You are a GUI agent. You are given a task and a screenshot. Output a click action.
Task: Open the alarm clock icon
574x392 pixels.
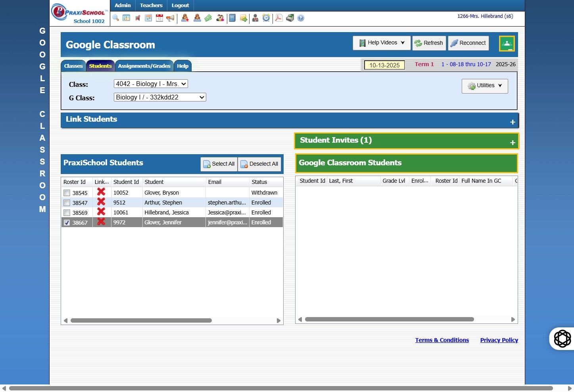coord(266,18)
